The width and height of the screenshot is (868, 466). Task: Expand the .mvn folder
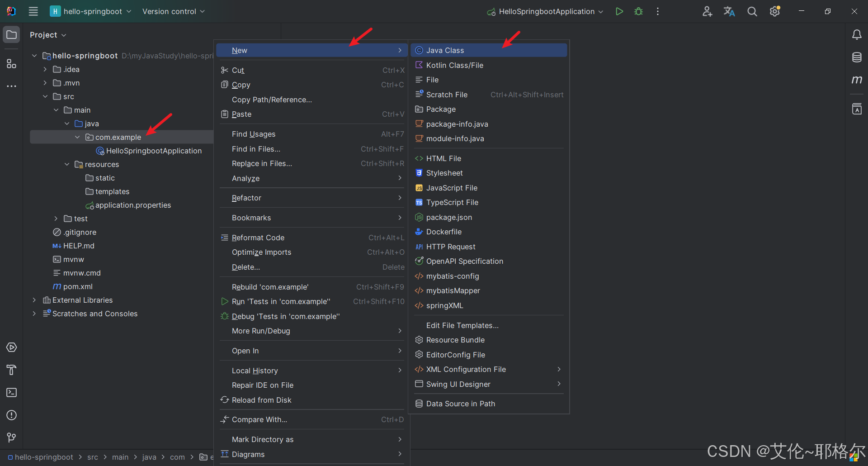45,83
